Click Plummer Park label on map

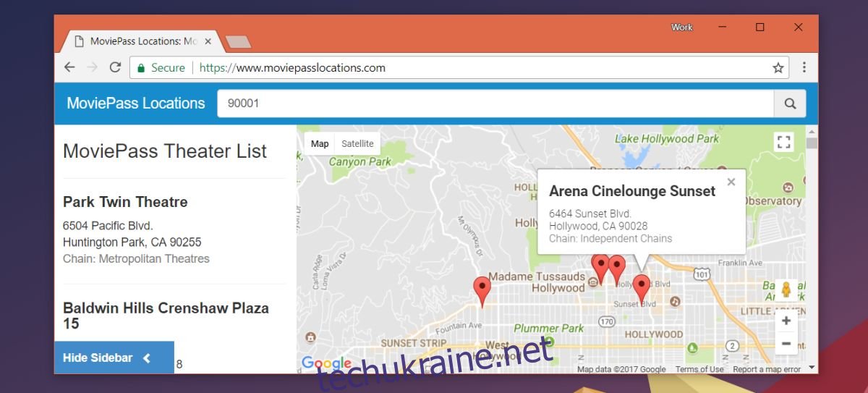tap(548, 328)
